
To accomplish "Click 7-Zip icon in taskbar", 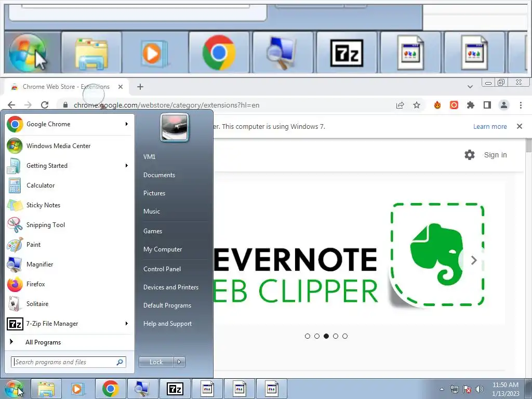I will tap(175, 389).
